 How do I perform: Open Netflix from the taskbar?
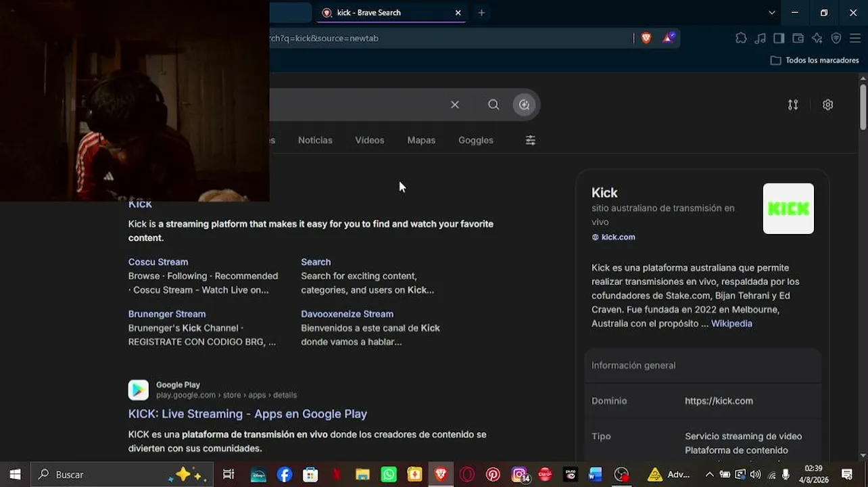tap(337, 475)
